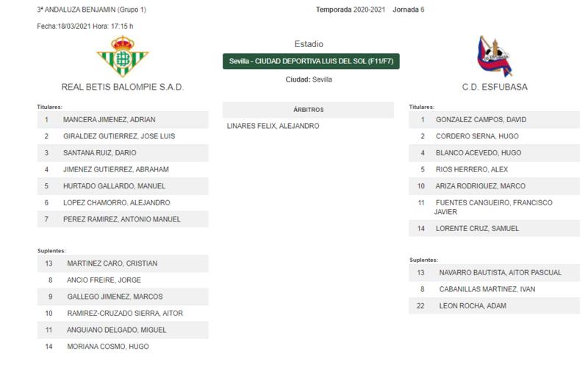Click the ÁRBITROS header

[308, 110]
